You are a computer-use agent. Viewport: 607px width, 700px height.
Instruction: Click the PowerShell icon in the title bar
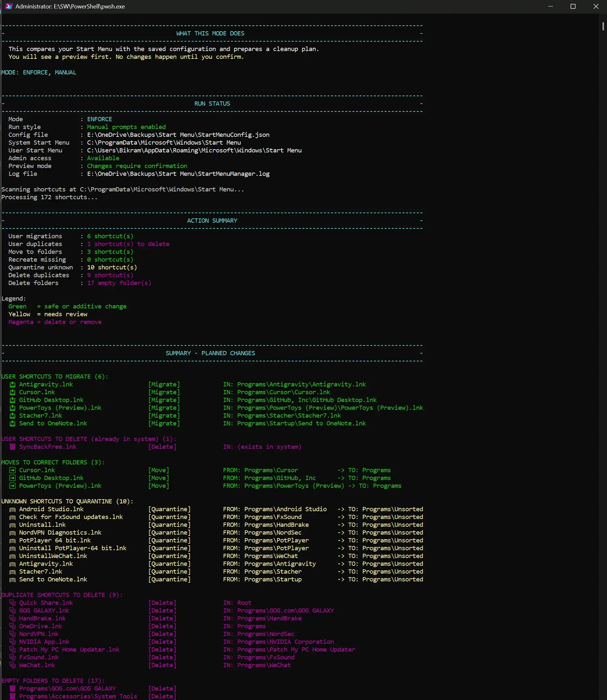9,6
